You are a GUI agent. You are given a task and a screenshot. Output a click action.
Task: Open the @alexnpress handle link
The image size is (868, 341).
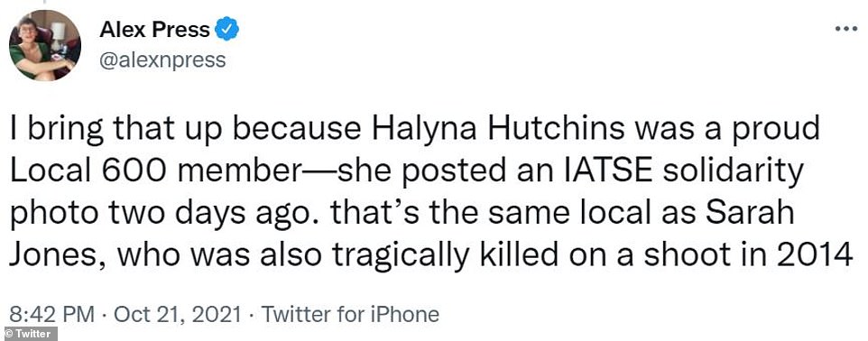pos(162,60)
